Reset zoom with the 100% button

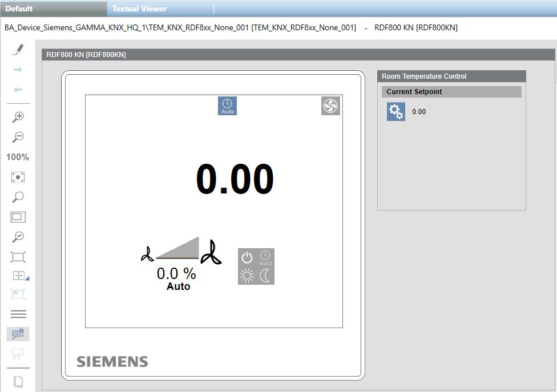(18, 157)
